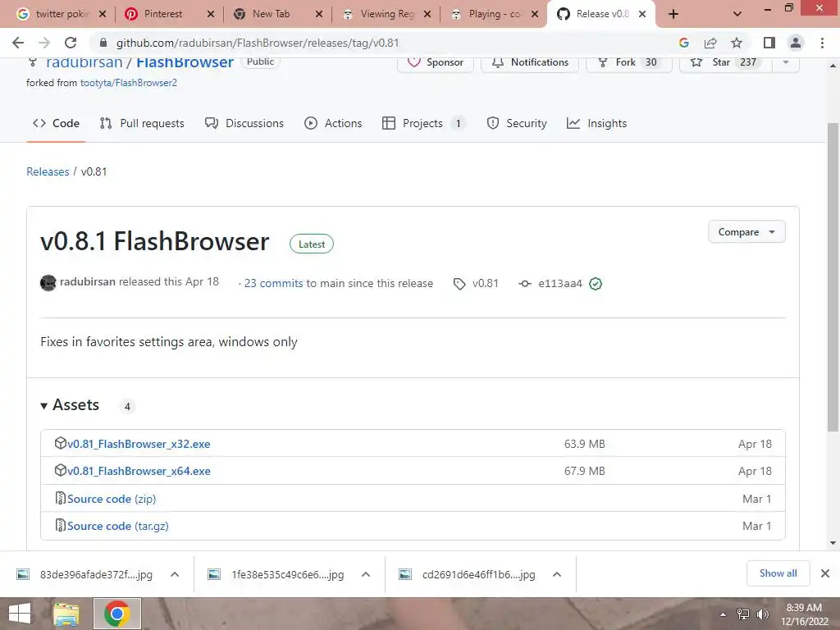Reload the GitHub release page
The width and height of the screenshot is (840, 630).
[x=71, y=43]
